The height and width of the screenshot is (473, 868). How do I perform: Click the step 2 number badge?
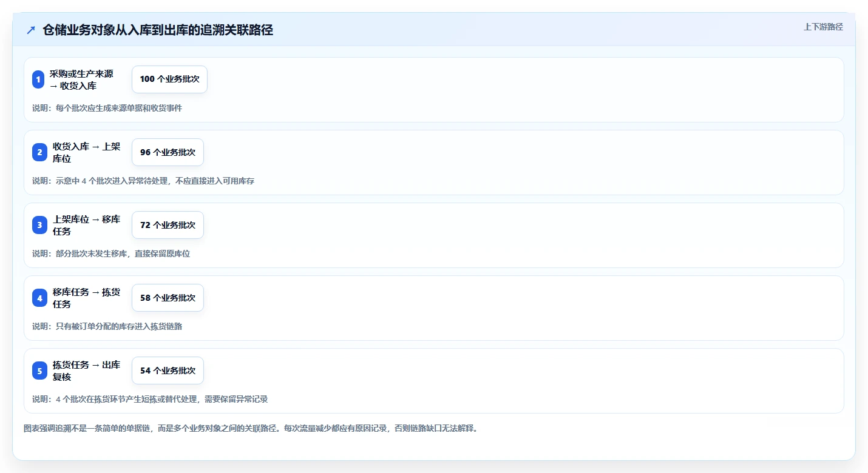39,152
